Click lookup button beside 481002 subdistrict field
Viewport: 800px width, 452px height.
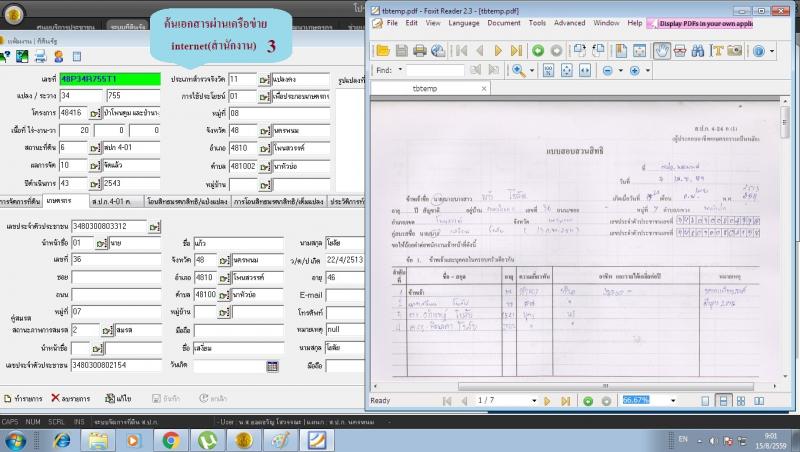coord(264,166)
